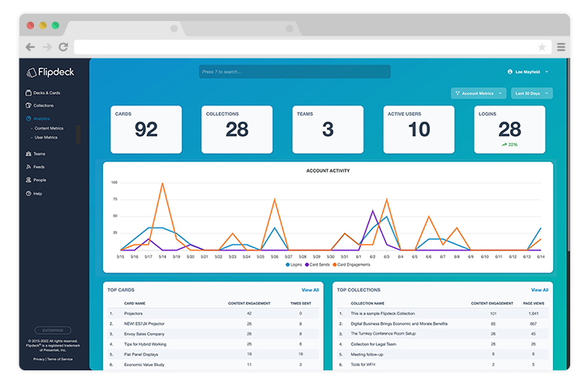
Task: Toggle Card Sends series in legend
Action: [317, 264]
